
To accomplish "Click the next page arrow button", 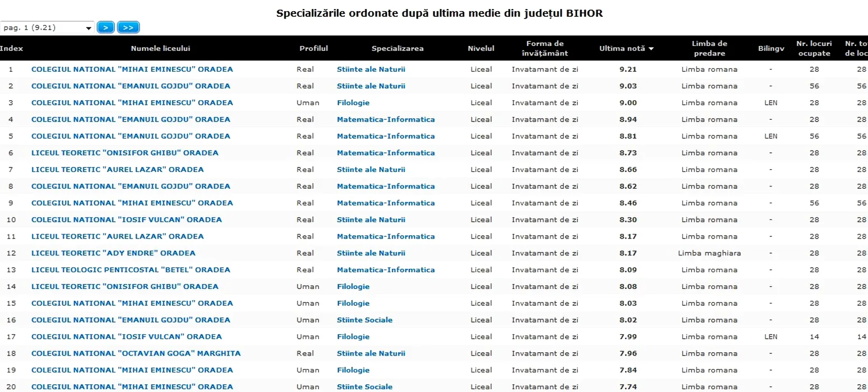I will tap(105, 27).
